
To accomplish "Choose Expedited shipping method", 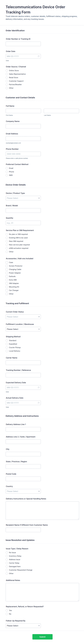I will [7, 344].
